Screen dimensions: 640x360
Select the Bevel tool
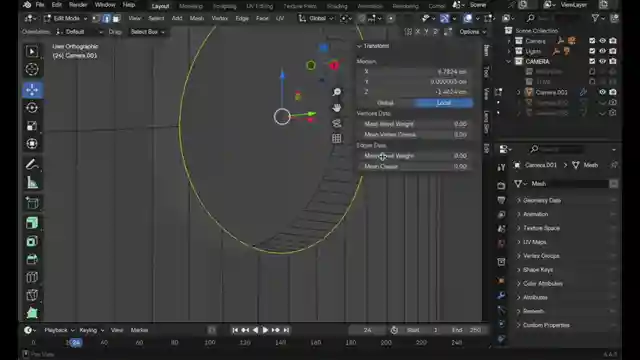pyautogui.click(x=32, y=259)
